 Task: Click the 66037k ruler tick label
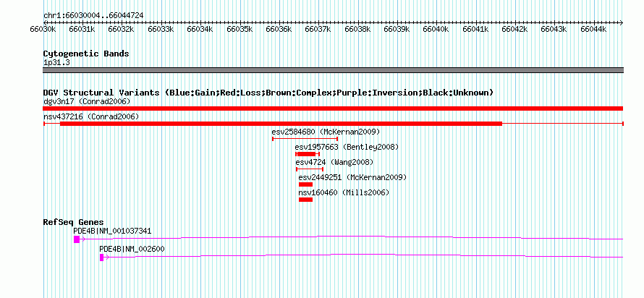tap(318, 29)
